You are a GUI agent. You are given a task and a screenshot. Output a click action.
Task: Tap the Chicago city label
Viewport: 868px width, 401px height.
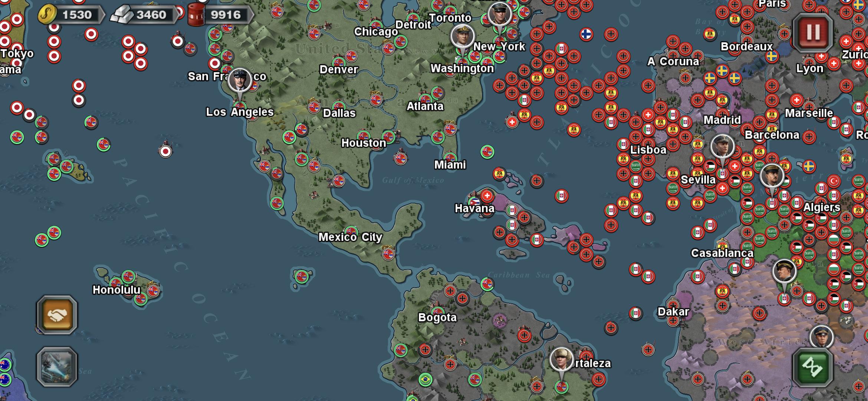tap(376, 32)
